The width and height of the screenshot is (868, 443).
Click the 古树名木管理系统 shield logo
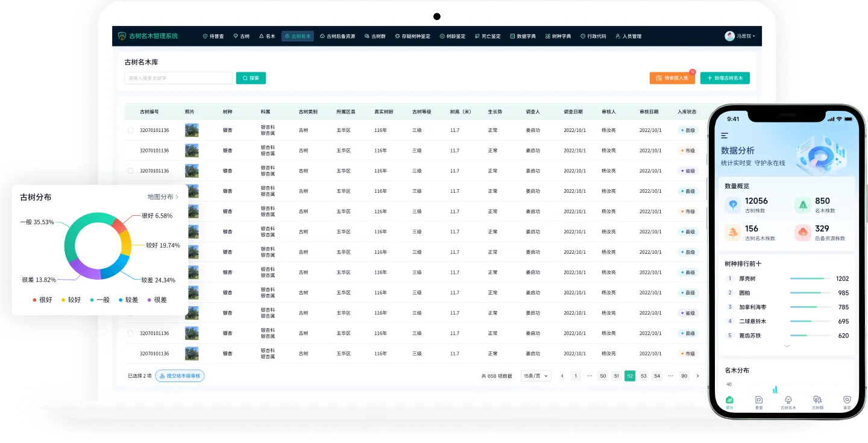click(122, 36)
